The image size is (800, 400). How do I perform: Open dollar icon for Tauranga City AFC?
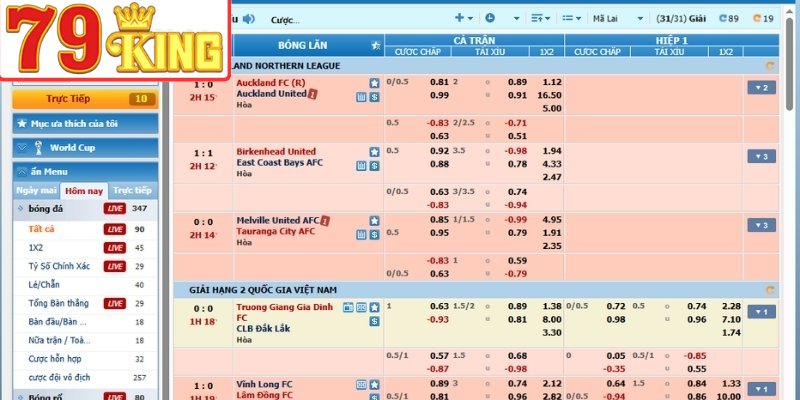374,234
